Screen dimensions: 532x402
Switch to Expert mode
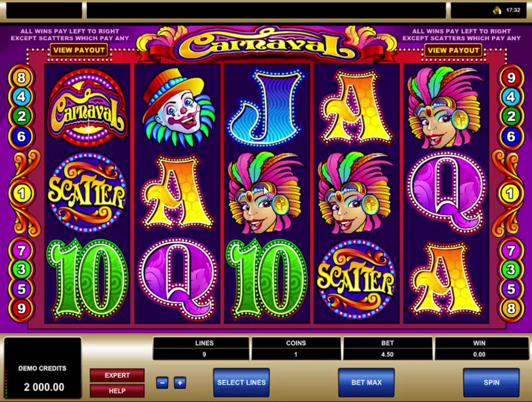pos(117,375)
